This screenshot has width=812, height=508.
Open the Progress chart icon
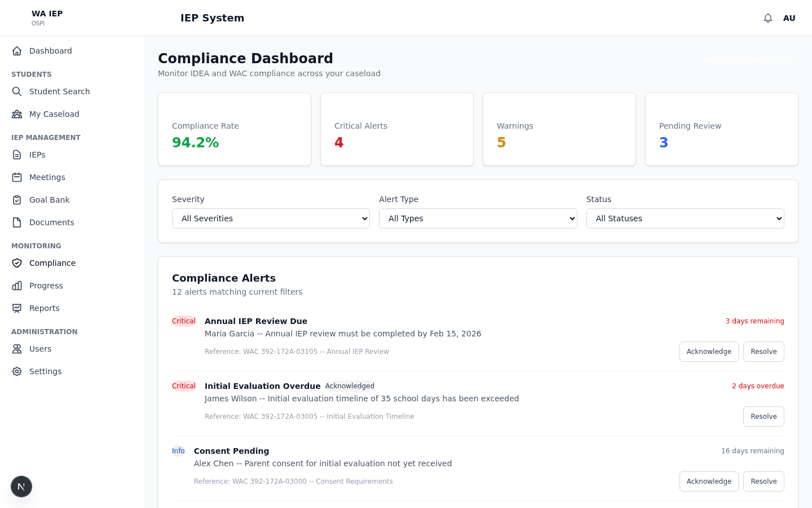pyautogui.click(x=17, y=286)
